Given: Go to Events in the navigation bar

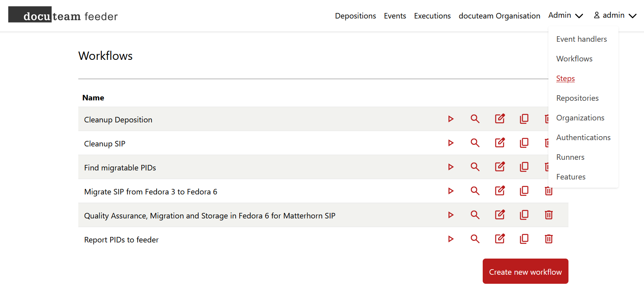Looking at the screenshot, I should click(395, 16).
